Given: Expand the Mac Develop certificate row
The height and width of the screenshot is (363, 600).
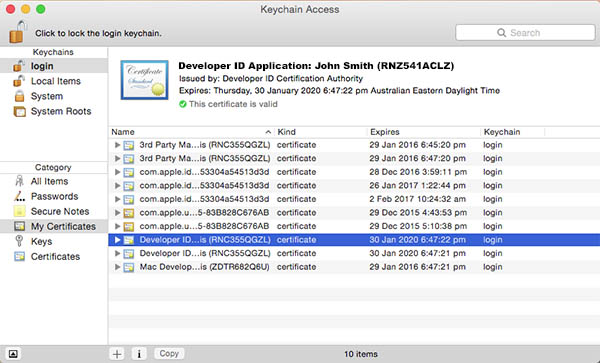Looking at the screenshot, I should [x=117, y=267].
